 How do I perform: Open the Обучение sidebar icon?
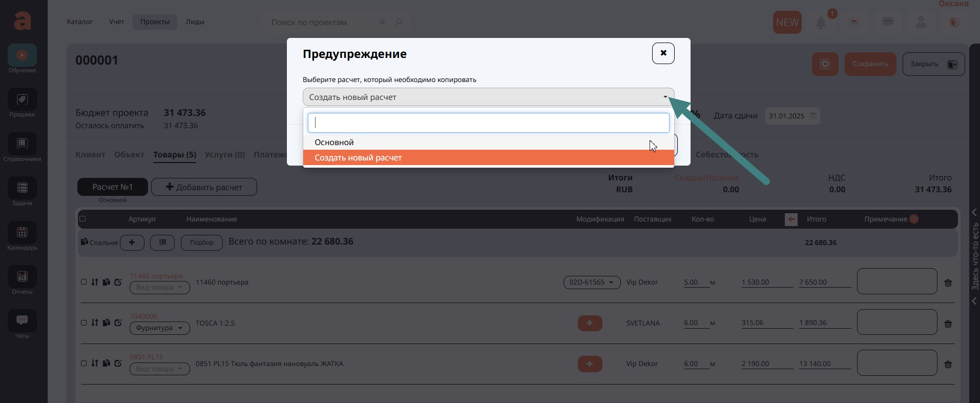tap(22, 55)
